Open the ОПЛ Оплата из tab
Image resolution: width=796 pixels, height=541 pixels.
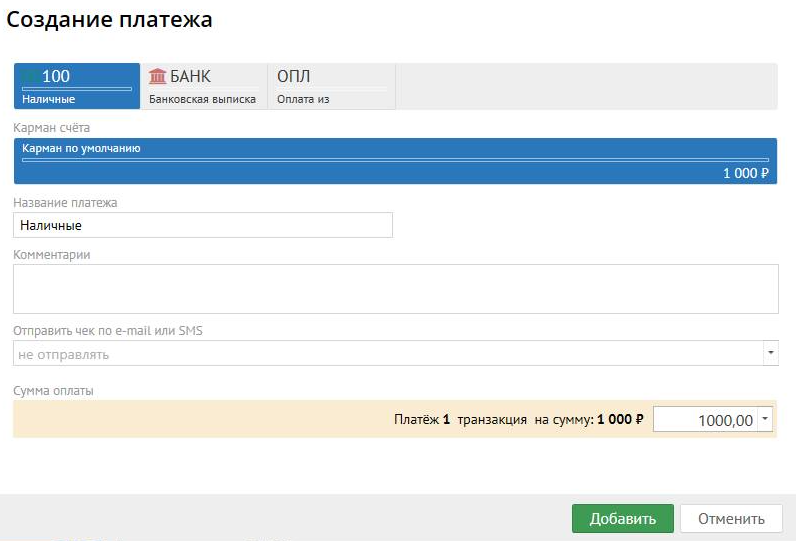331,86
